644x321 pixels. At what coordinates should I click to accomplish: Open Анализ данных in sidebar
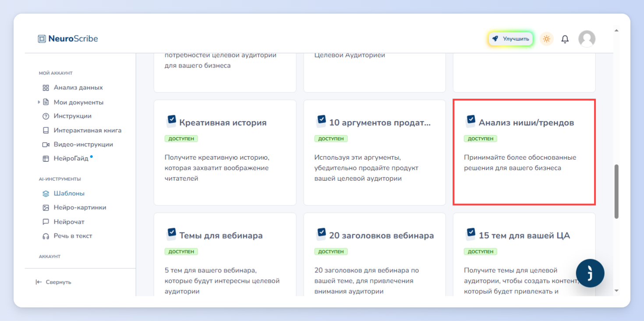78,88
